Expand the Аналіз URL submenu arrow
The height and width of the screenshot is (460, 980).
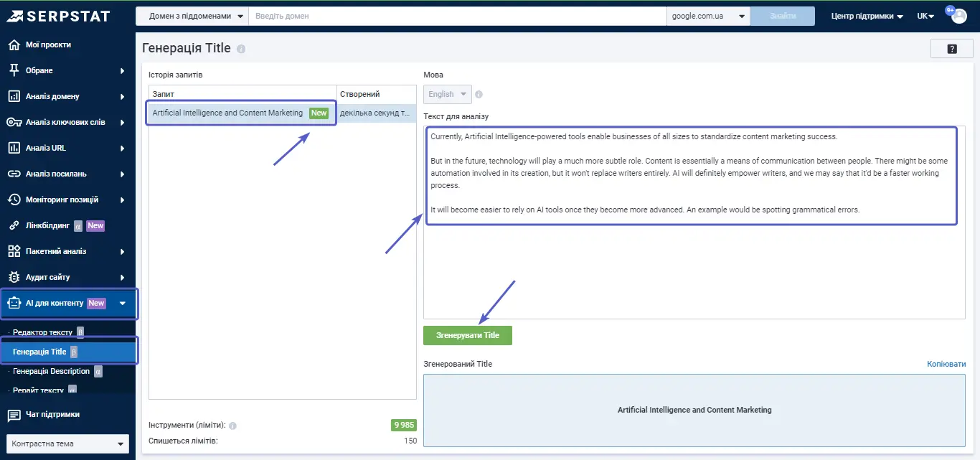(x=123, y=149)
